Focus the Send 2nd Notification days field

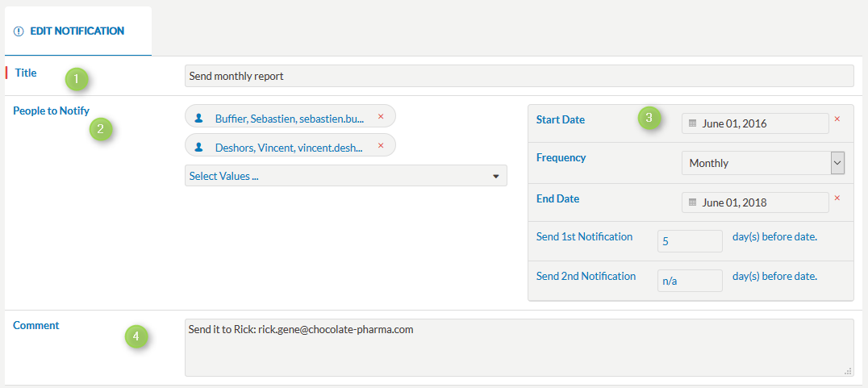pos(690,281)
